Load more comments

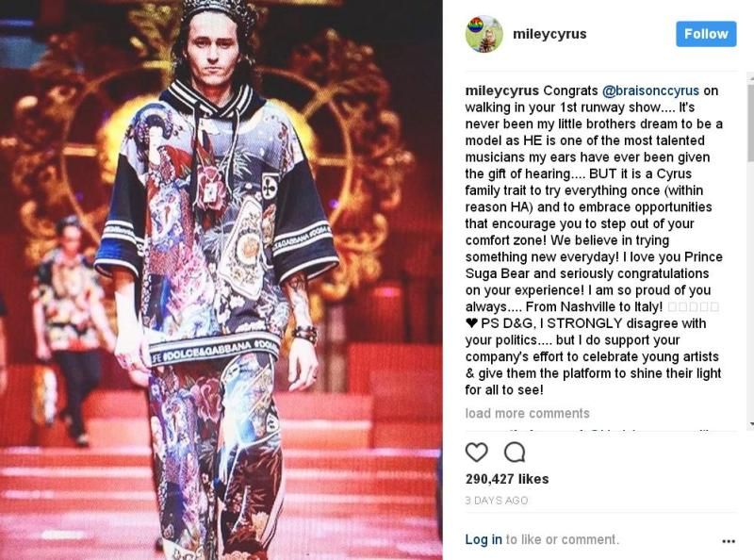527,413
